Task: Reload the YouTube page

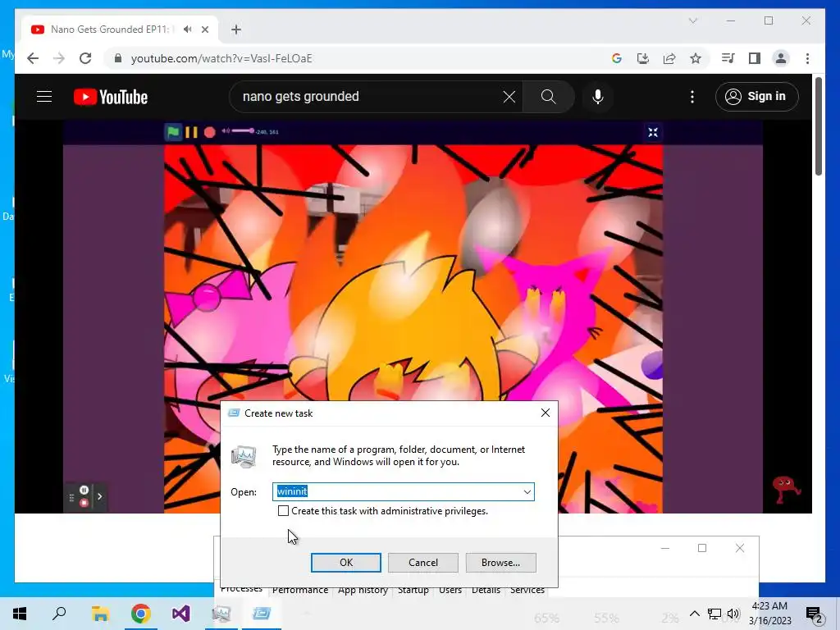Action: [85, 58]
